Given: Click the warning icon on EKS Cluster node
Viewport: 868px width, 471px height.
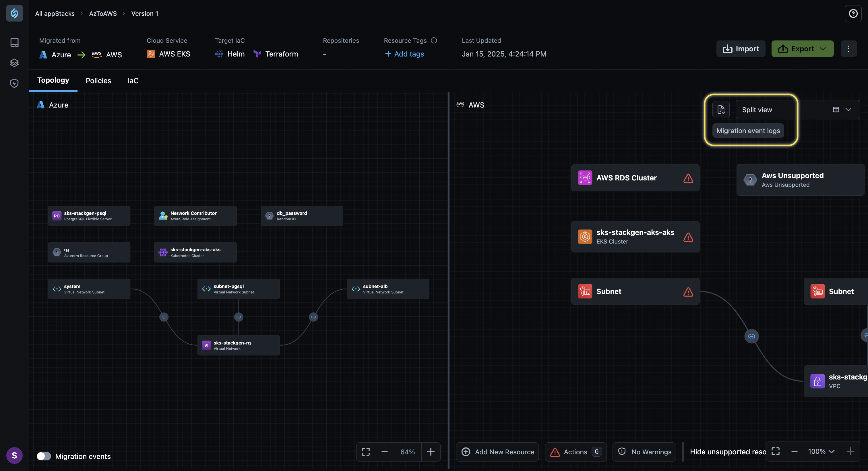Looking at the screenshot, I should point(688,237).
